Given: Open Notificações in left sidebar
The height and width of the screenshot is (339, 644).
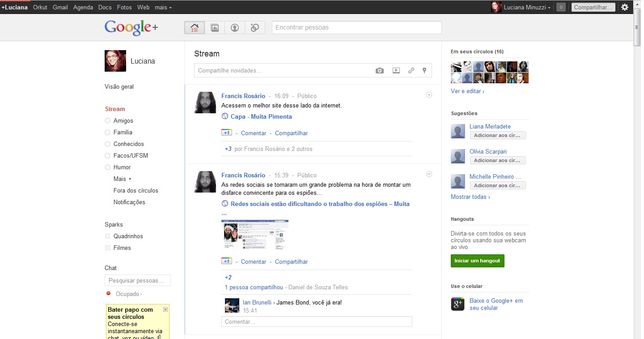Looking at the screenshot, I should click(x=129, y=202).
